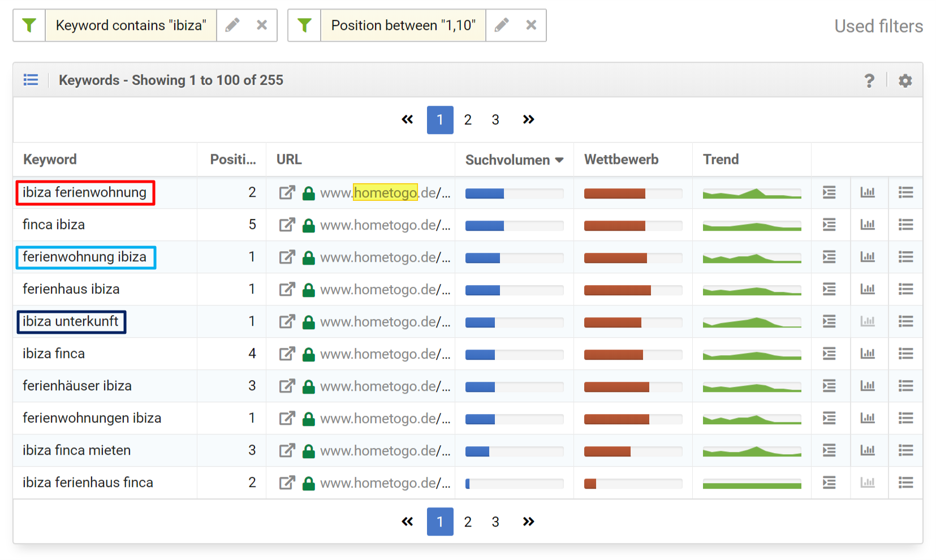
Task: Select keyword ibiza ferienwohnung
Action: coord(84,192)
